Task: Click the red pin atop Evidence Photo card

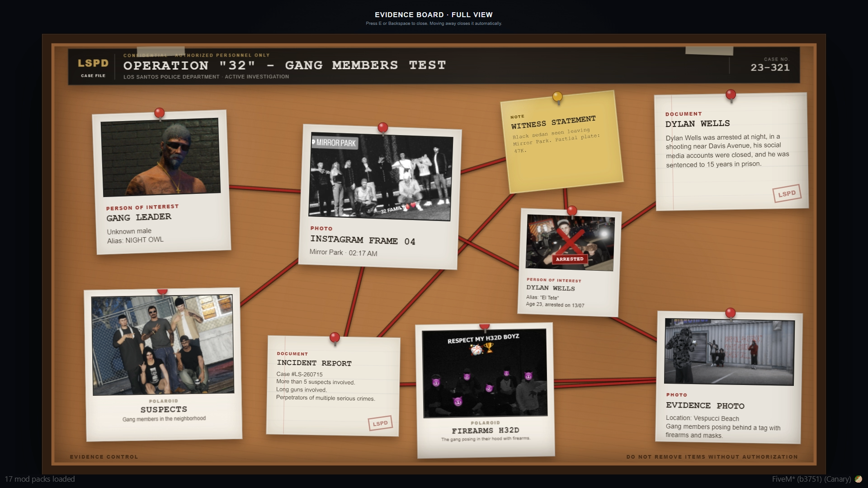Action: pyautogui.click(x=730, y=313)
